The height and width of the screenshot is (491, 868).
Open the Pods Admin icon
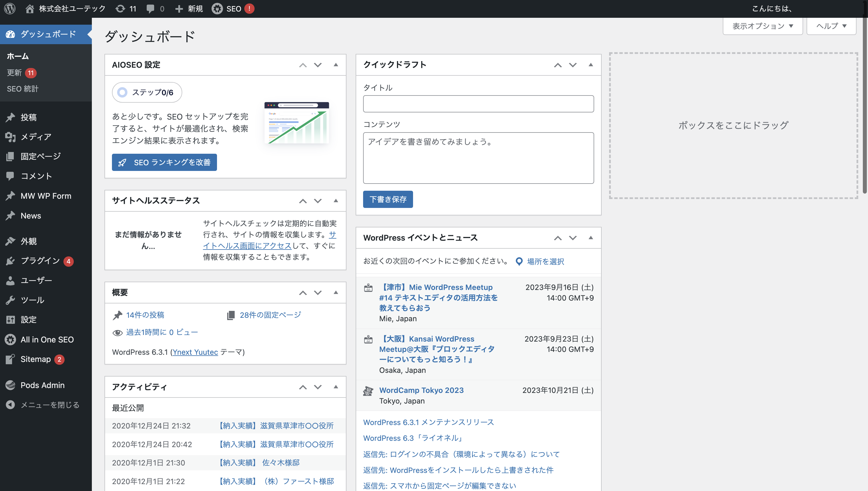(x=10, y=385)
